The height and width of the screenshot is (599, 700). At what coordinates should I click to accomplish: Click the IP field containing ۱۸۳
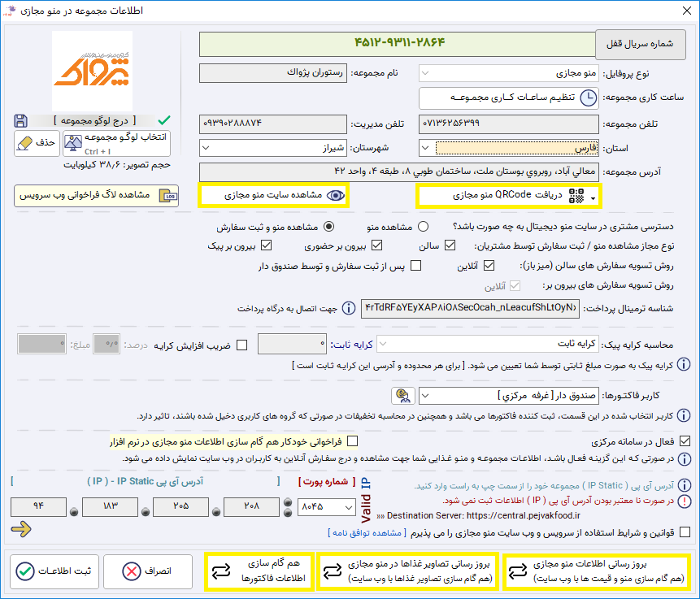pyautogui.click(x=111, y=507)
